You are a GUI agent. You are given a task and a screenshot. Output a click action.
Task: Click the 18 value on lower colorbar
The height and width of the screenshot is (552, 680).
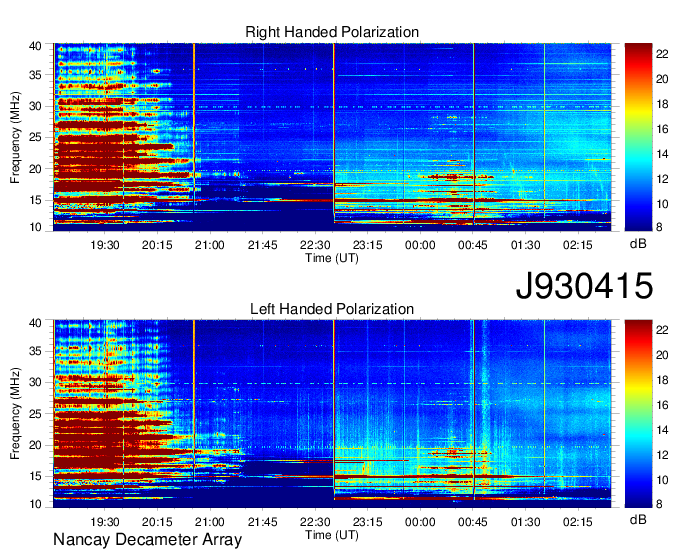pyautogui.click(x=662, y=380)
